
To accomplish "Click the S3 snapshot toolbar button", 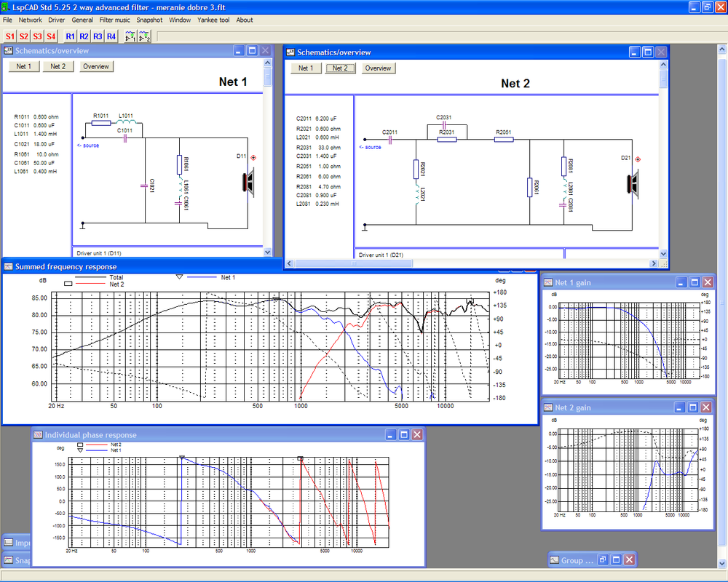I will click(x=38, y=36).
